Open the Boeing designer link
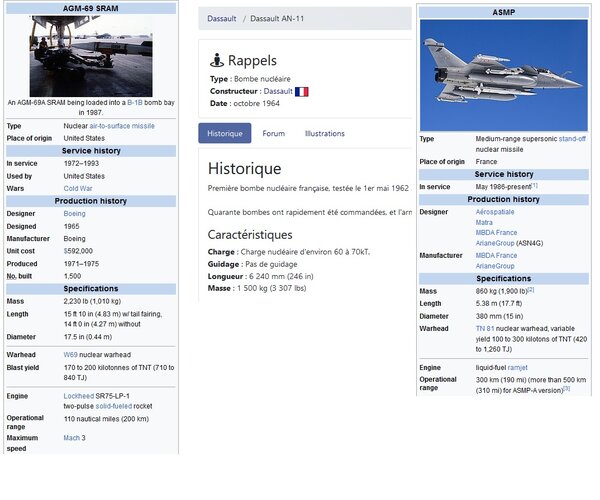600x500 pixels. (x=74, y=213)
